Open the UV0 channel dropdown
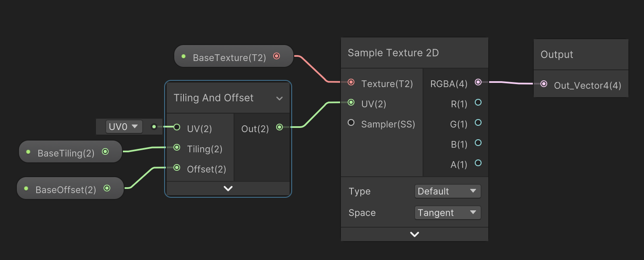Image resolution: width=644 pixels, height=260 pixels. (124, 126)
